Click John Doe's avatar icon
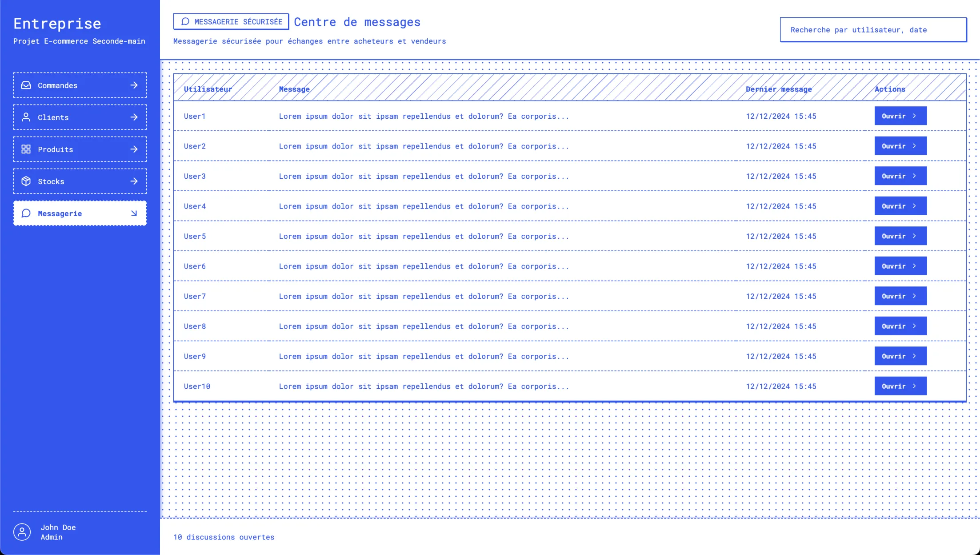This screenshot has width=980, height=555. point(22,532)
